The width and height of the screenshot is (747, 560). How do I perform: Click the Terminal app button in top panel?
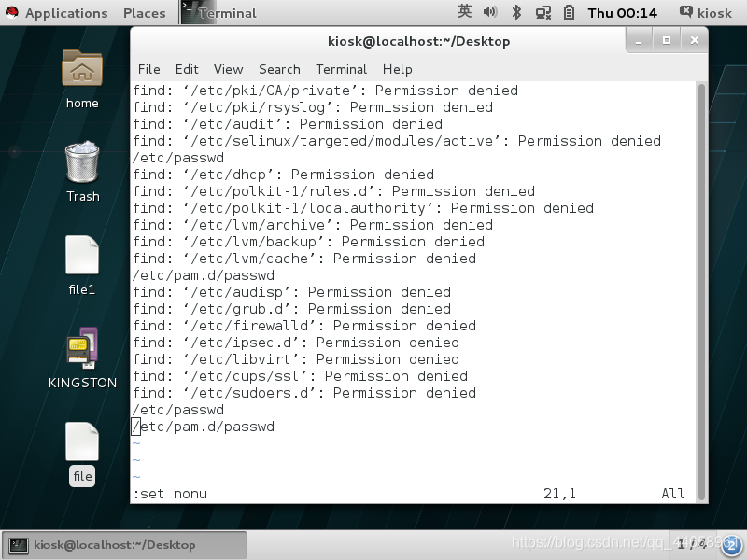tap(219, 13)
